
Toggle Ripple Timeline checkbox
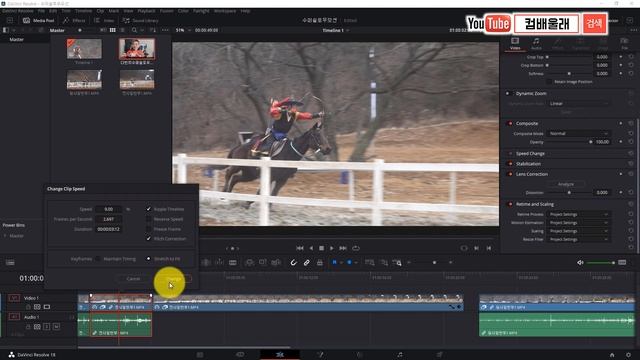(149, 209)
